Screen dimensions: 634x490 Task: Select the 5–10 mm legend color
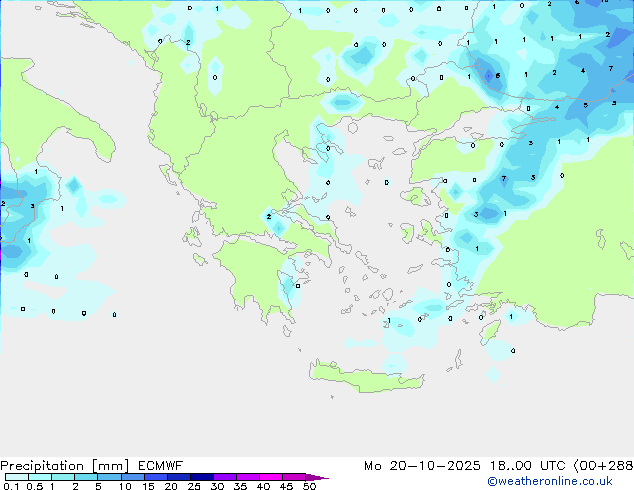click(x=109, y=477)
